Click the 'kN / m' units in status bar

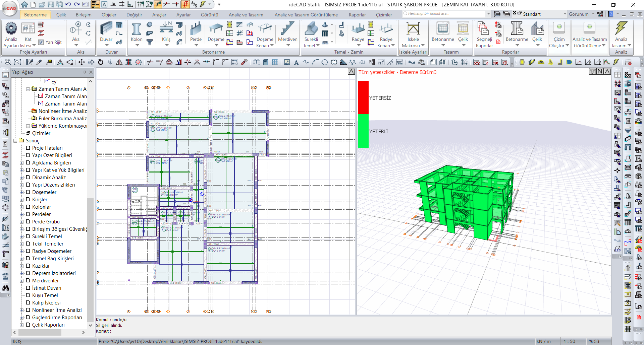(543, 341)
